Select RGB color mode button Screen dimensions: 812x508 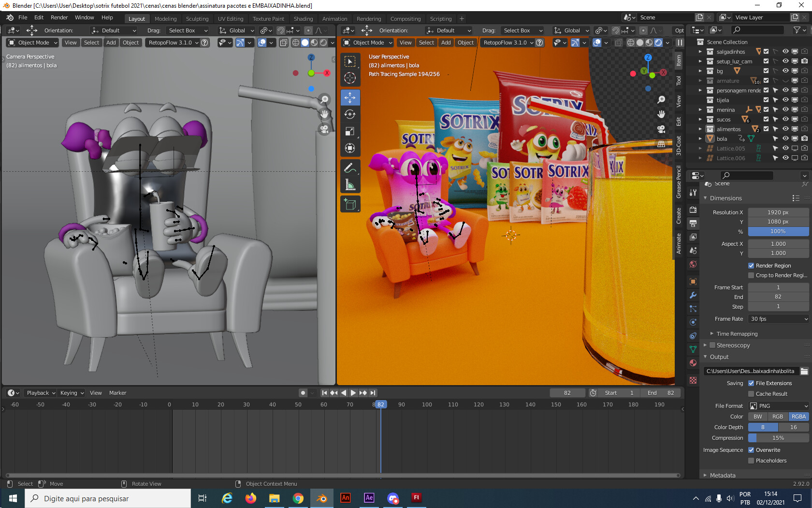click(x=777, y=417)
